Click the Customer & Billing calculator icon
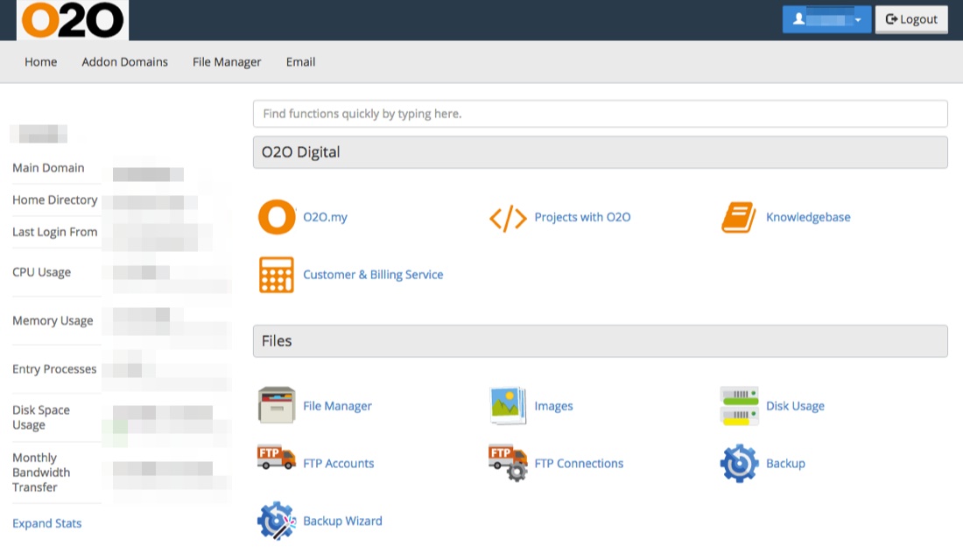The height and width of the screenshot is (560, 963). click(277, 275)
